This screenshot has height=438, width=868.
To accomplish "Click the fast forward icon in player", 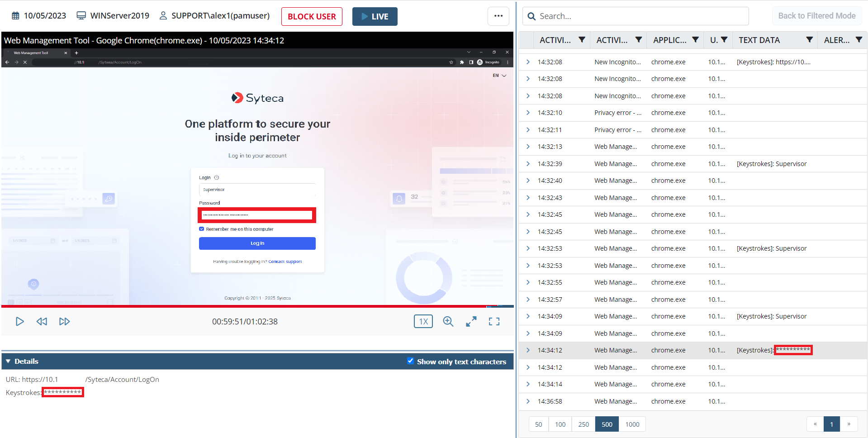I will pos(64,321).
